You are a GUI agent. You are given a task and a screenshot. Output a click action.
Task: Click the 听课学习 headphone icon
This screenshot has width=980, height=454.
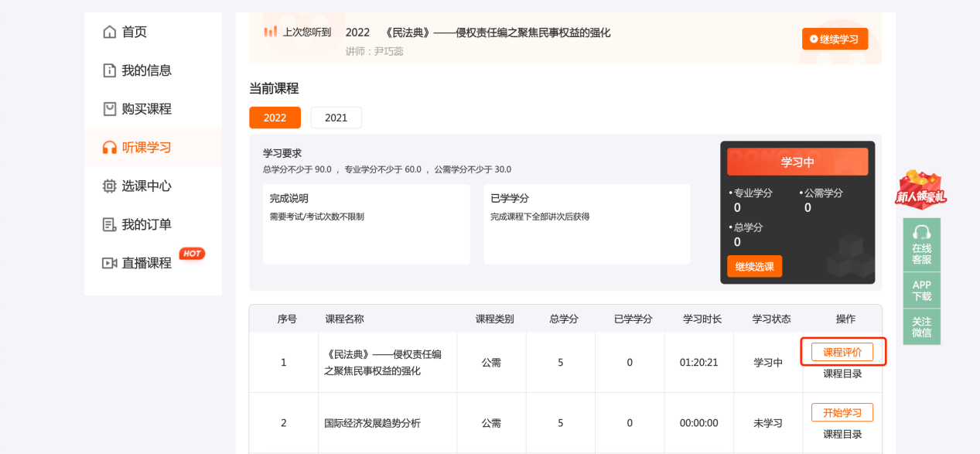(x=109, y=146)
